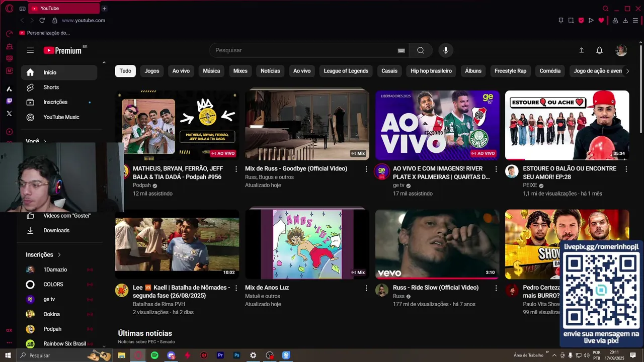Open File Explorer from the taskbar
The height and width of the screenshot is (362, 644).
(122, 355)
